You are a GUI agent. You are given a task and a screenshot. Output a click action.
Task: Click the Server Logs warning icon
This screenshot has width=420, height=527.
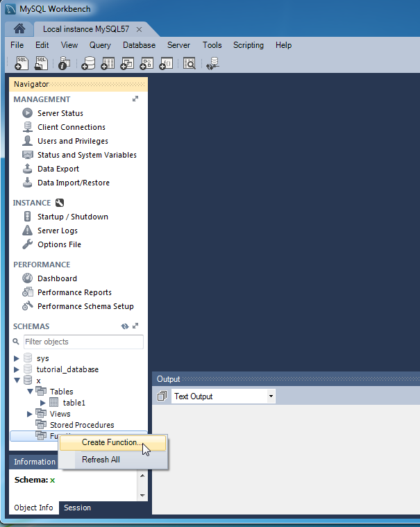(x=28, y=231)
